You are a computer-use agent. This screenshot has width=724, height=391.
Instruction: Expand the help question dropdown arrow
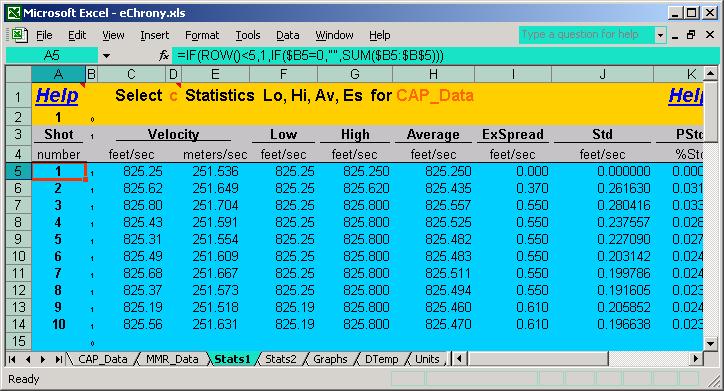pyautogui.click(x=660, y=35)
